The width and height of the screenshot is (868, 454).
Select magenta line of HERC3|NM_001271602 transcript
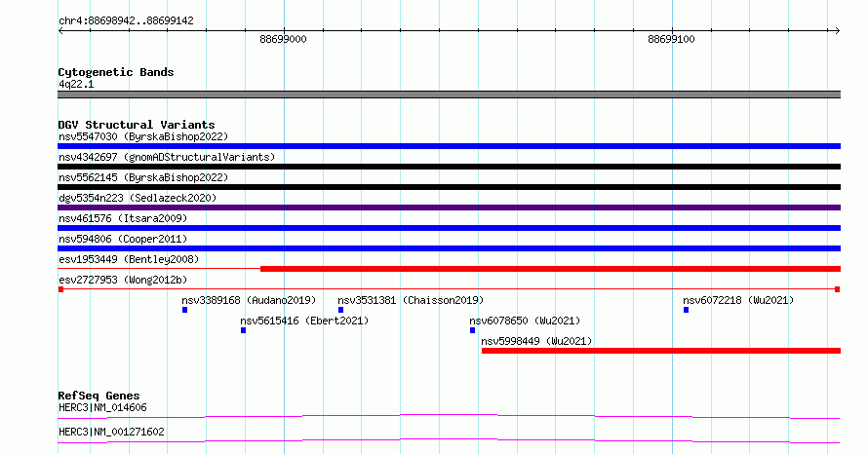[x=449, y=440]
